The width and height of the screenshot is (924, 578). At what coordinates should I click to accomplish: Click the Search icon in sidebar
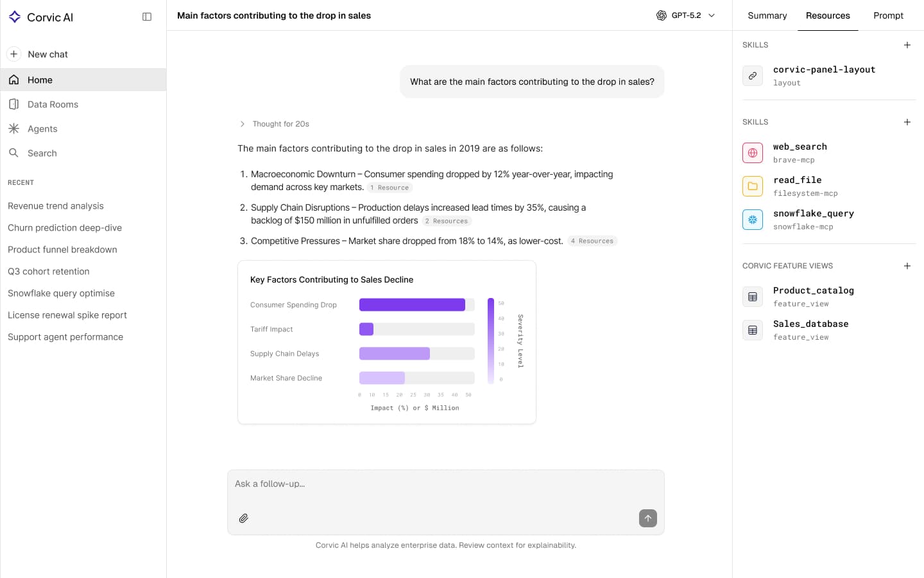click(x=14, y=153)
